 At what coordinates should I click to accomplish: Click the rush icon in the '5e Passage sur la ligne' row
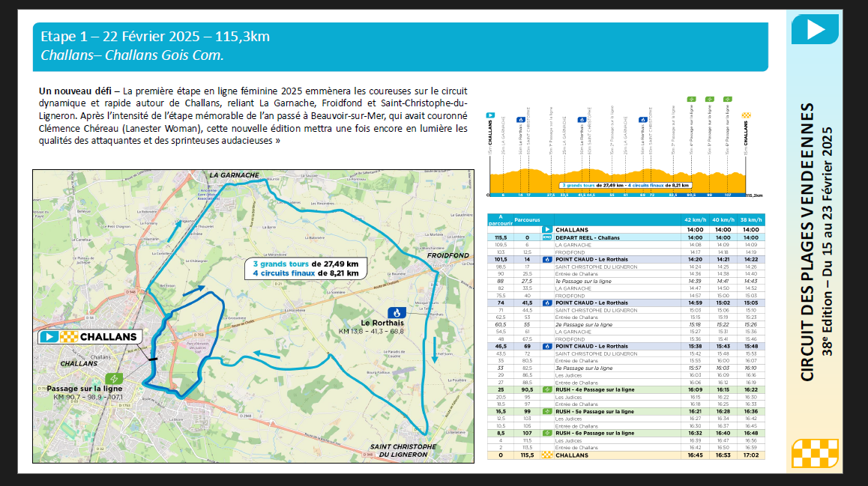(x=547, y=411)
